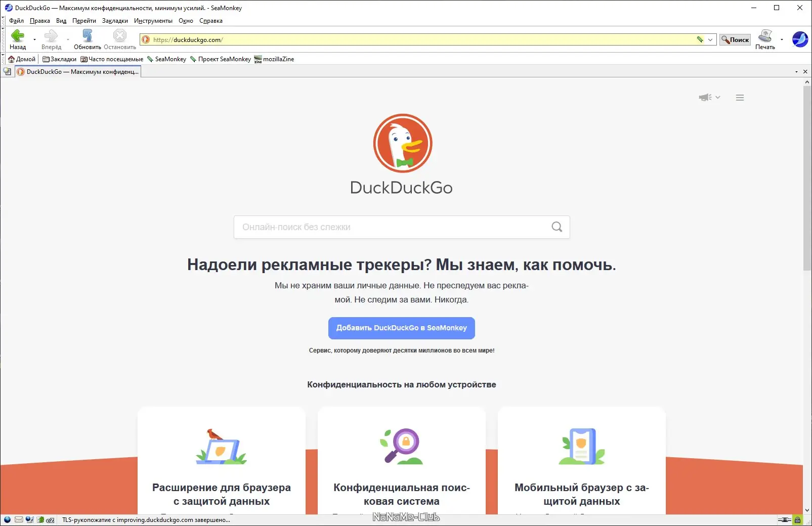Reload the page with Обновить

(88, 39)
